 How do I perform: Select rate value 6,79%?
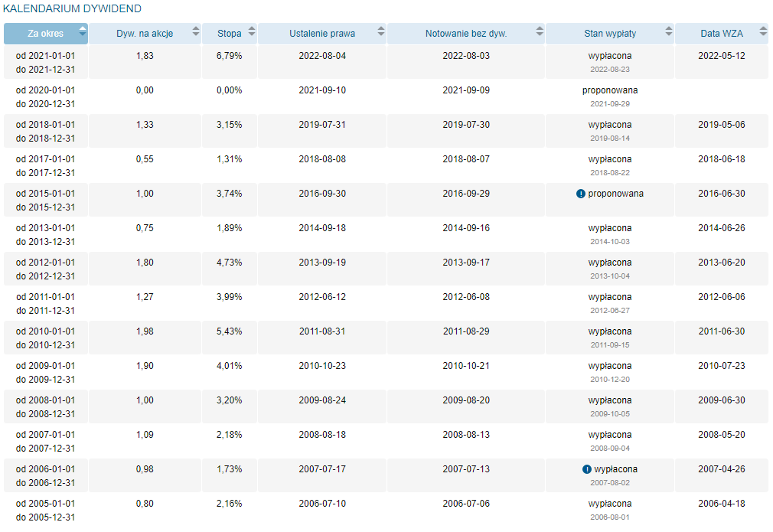230,56
